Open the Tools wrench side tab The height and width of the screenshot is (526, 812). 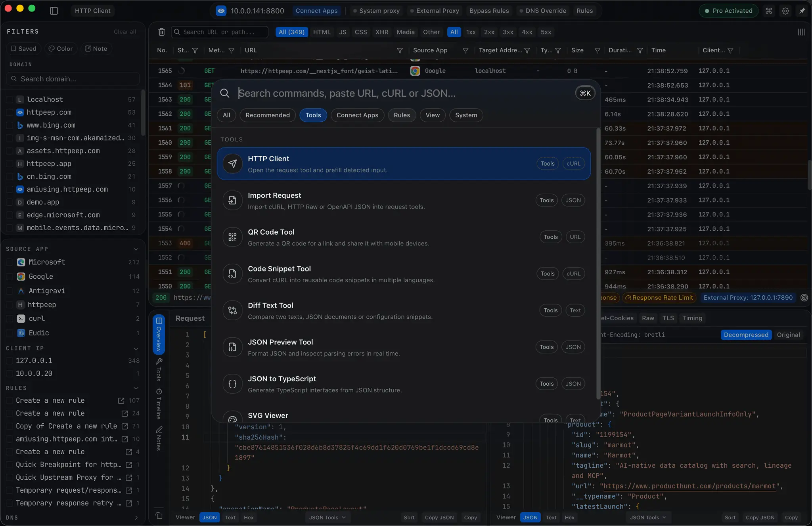pyautogui.click(x=159, y=369)
